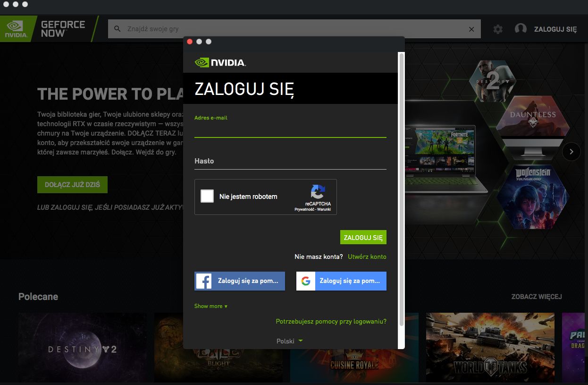
Task: Open the World of Tanks thumbnail
Action: (490, 348)
